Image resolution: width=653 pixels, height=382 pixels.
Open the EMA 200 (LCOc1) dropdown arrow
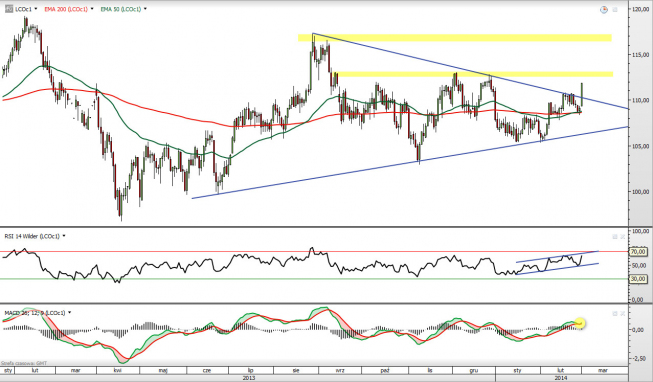pyautogui.click(x=92, y=9)
